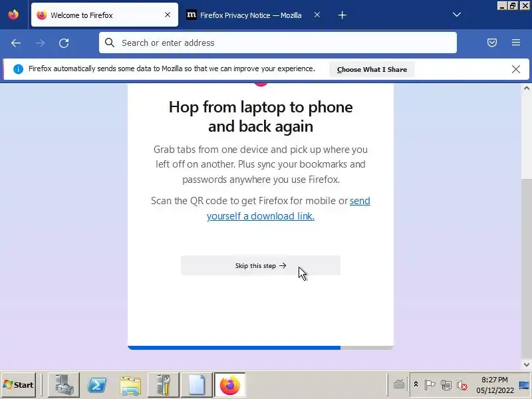This screenshot has height=399, width=532.
Task: Click muted volume speaker icon
Action: (462, 385)
